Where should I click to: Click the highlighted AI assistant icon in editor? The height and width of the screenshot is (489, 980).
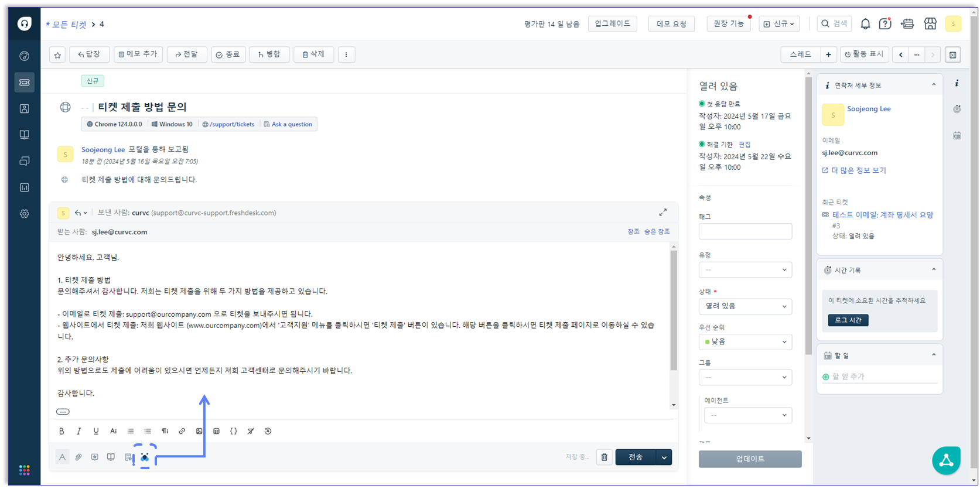pyautogui.click(x=145, y=457)
